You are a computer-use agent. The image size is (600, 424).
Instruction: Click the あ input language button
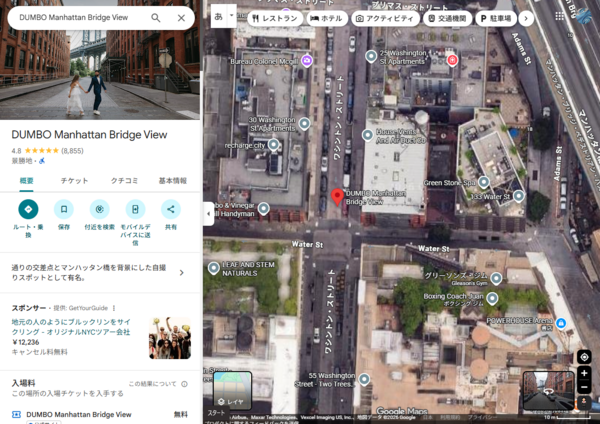pyautogui.click(x=218, y=16)
